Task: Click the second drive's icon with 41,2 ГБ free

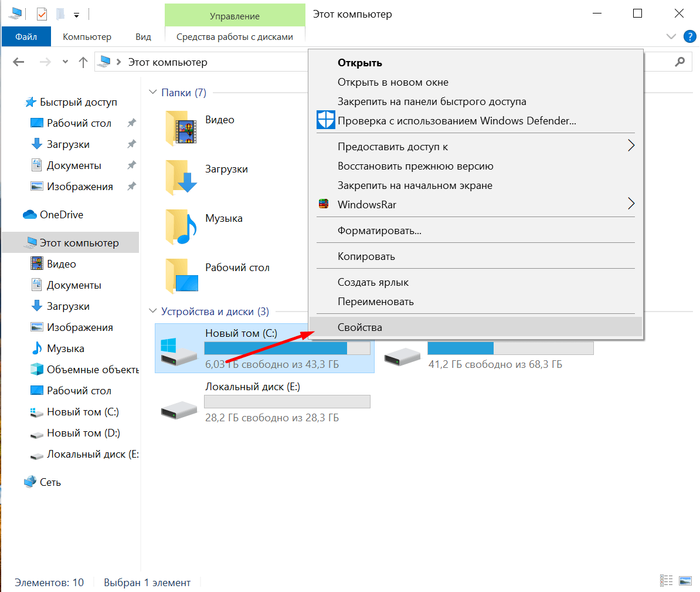Action: pyautogui.click(x=402, y=357)
